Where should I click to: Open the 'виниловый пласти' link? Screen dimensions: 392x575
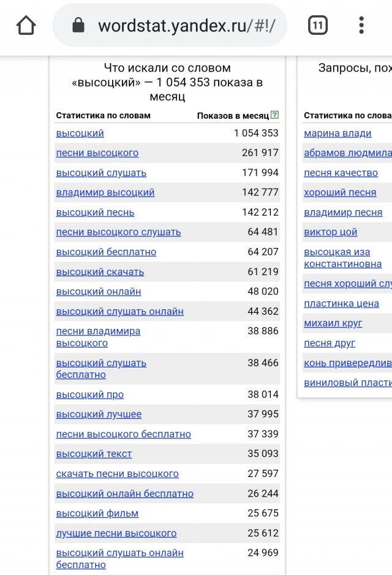[348, 383]
